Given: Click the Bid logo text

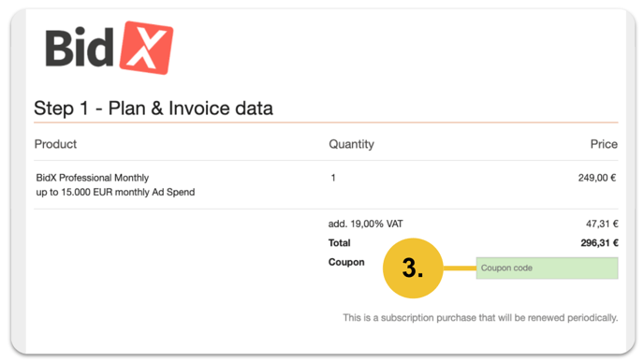Looking at the screenshot, I should click(x=80, y=48).
